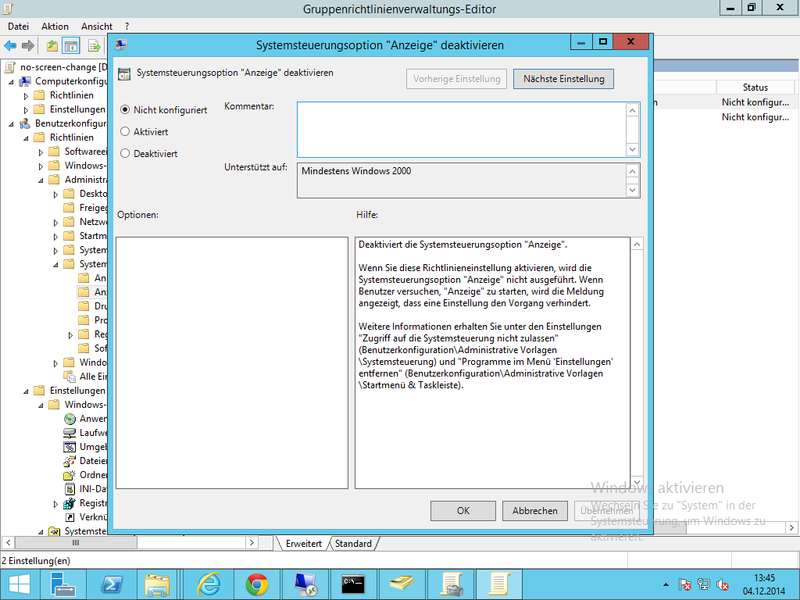The width and height of the screenshot is (800, 600).
Task: Choose the 'Deaktiviert' radio option
Action: pos(125,153)
